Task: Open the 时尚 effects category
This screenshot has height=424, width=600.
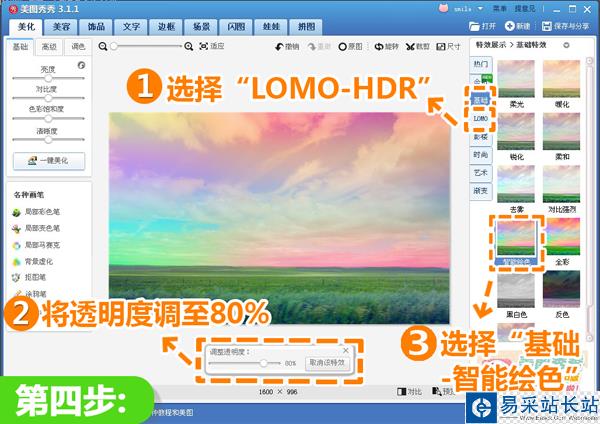Action: point(481,155)
